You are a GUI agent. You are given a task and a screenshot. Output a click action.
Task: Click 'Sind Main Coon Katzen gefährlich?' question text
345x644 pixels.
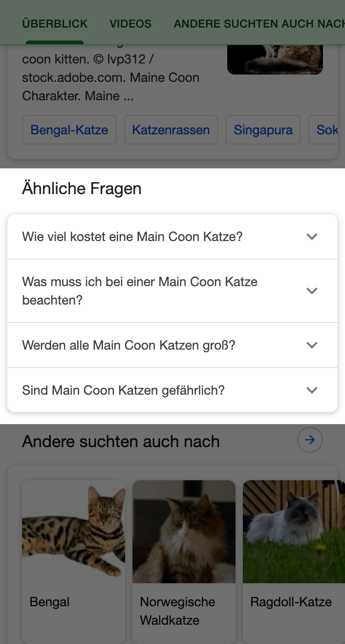tap(123, 391)
